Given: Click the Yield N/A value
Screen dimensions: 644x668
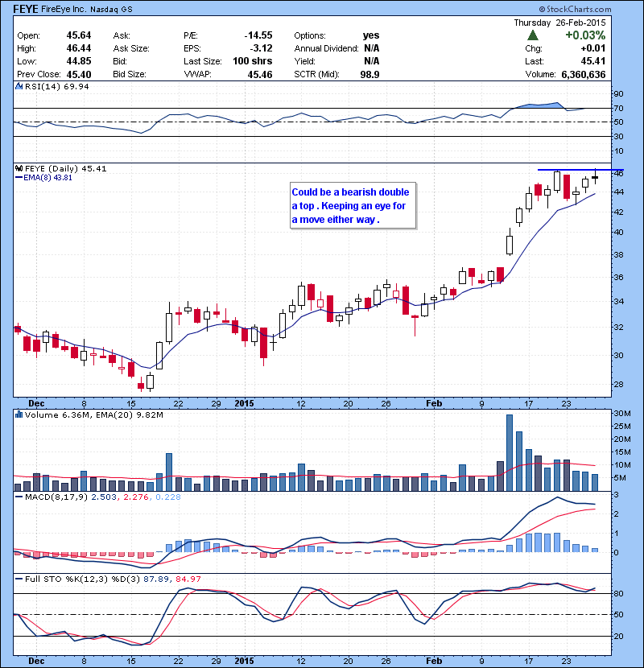Looking at the screenshot, I should pyautogui.click(x=372, y=61).
